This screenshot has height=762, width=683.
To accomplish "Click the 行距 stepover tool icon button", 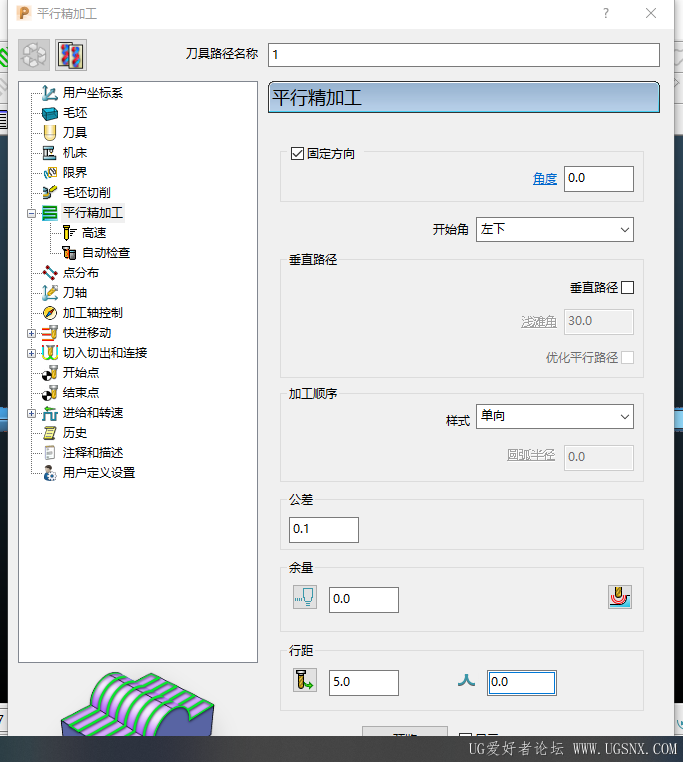I will point(305,680).
